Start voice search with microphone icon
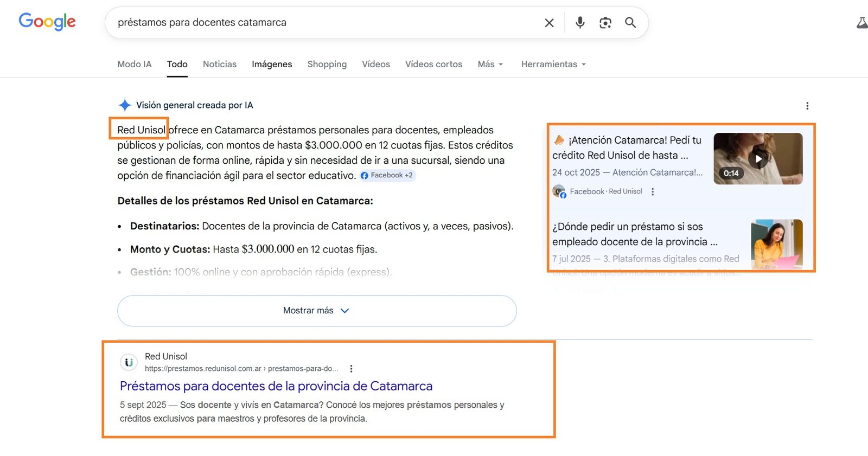Image resolution: width=868 pixels, height=456 pixels. [x=580, y=23]
